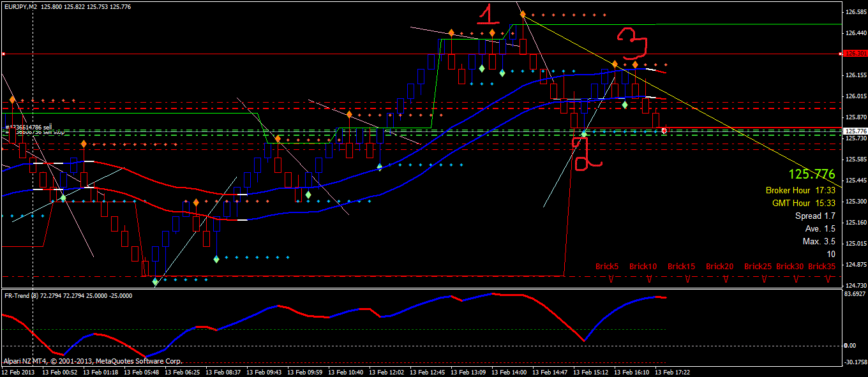The width and height of the screenshot is (868, 377).
Task: Select the Brick15 label
Action: 681,267
